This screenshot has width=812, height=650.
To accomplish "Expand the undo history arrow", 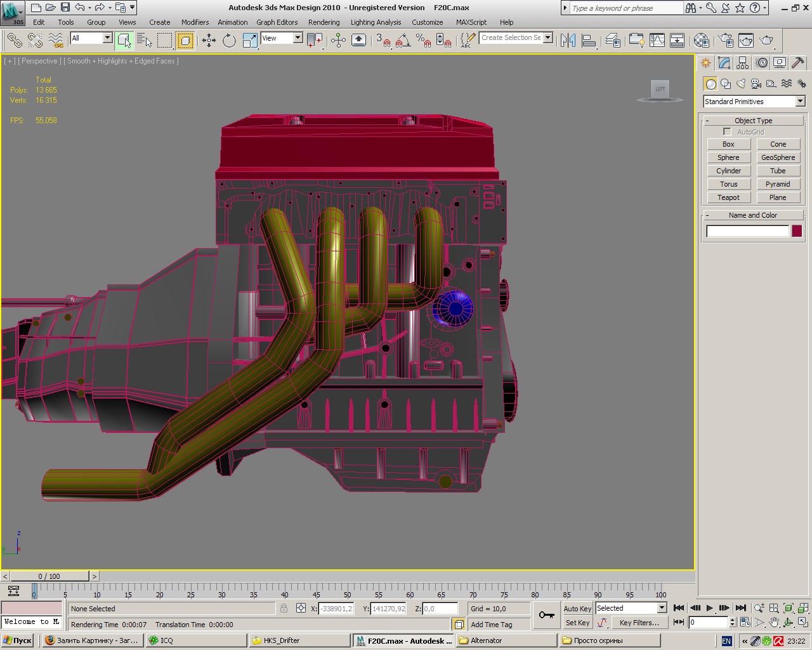I will coord(89,8).
